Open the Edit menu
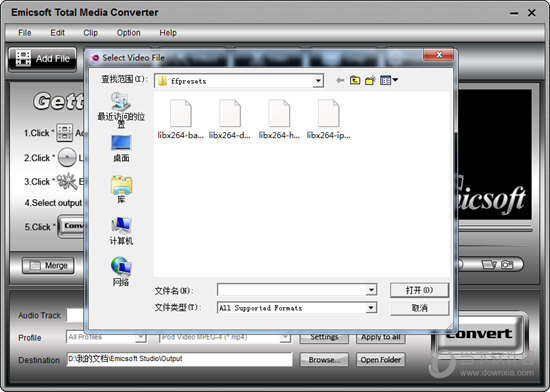This screenshot has width=550, height=392. click(x=58, y=33)
